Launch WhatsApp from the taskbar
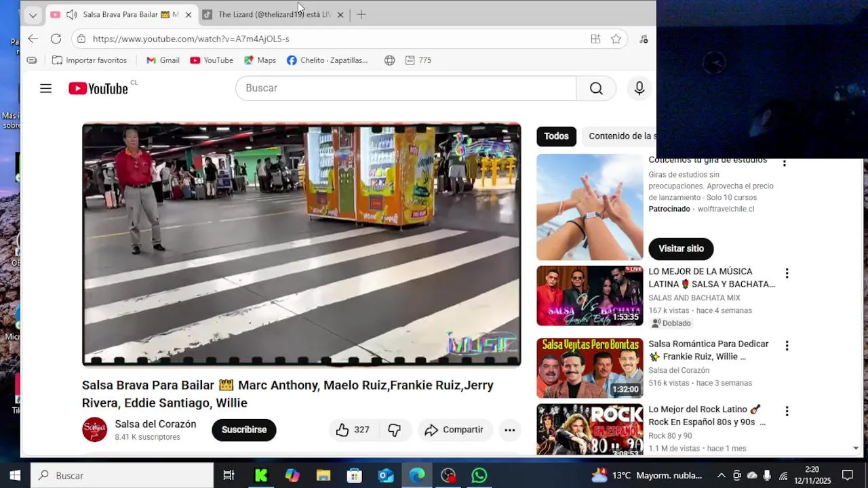This screenshot has width=868, height=488. pyautogui.click(x=479, y=476)
